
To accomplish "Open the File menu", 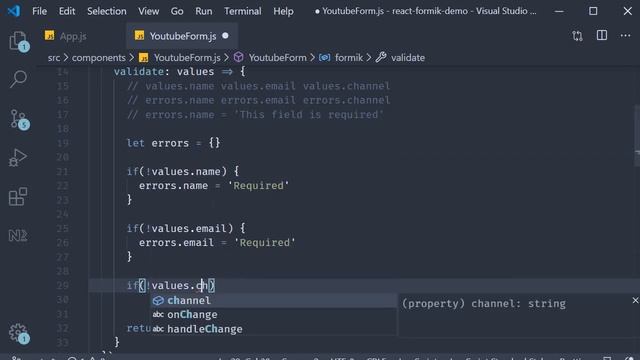I will [40, 11].
